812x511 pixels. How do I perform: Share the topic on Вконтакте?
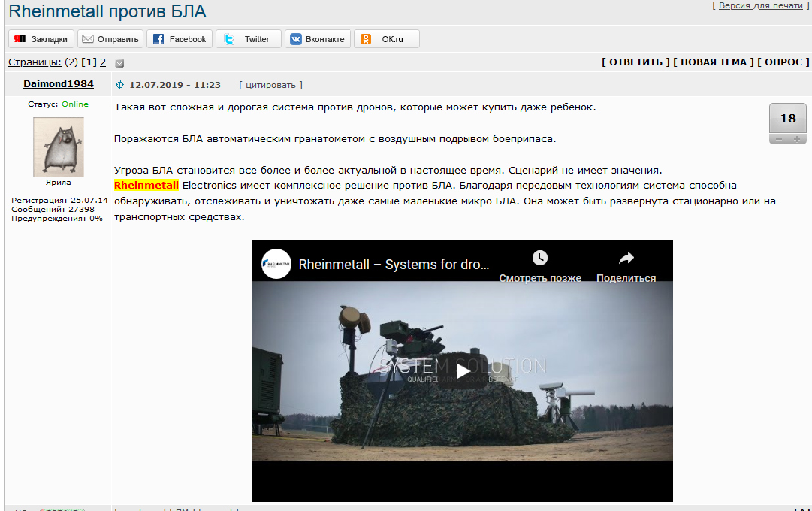[318, 39]
